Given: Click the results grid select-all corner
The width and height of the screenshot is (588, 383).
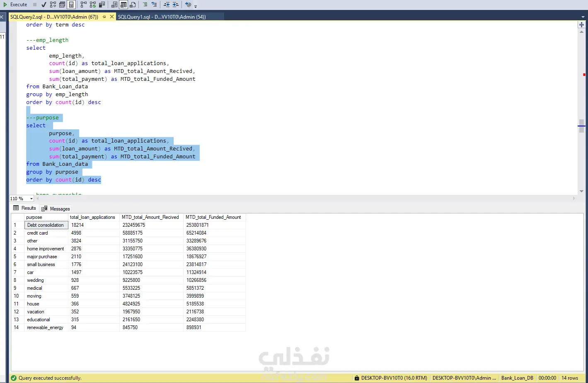Looking at the screenshot, I should 17,217.
